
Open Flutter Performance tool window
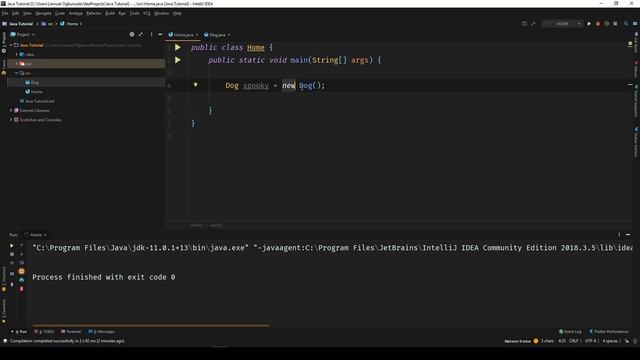609,331
